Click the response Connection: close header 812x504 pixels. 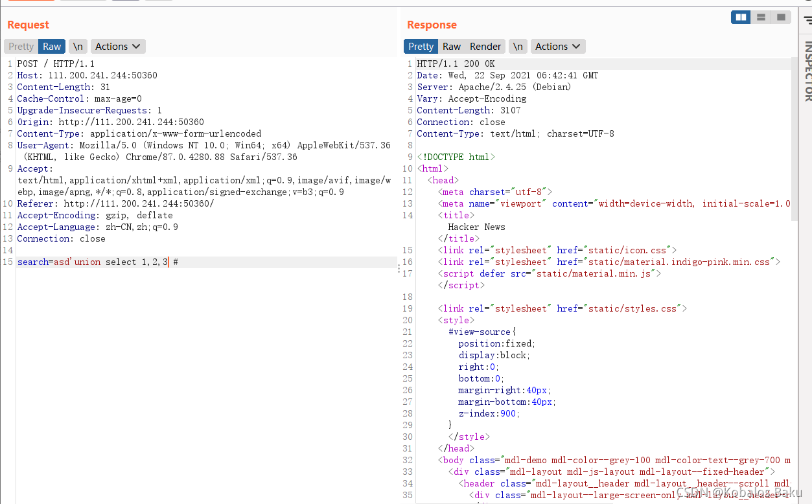click(461, 122)
